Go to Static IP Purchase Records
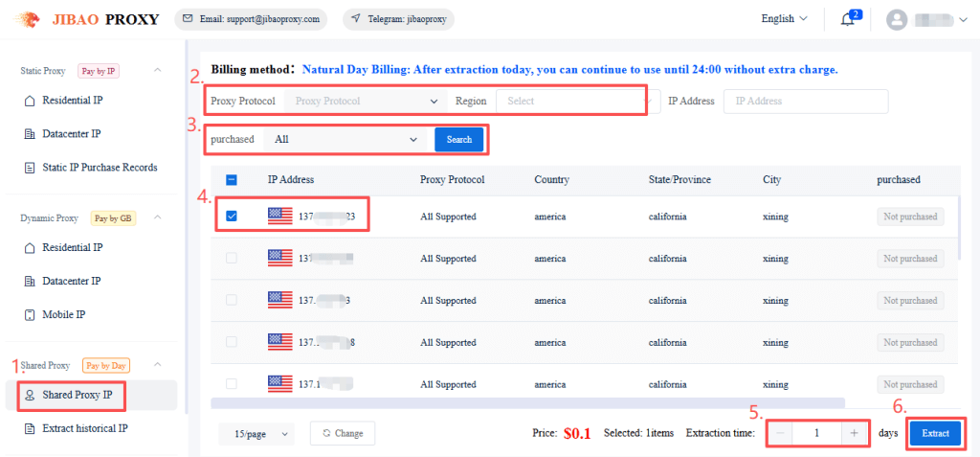The image size is (980, 457). 100,167
